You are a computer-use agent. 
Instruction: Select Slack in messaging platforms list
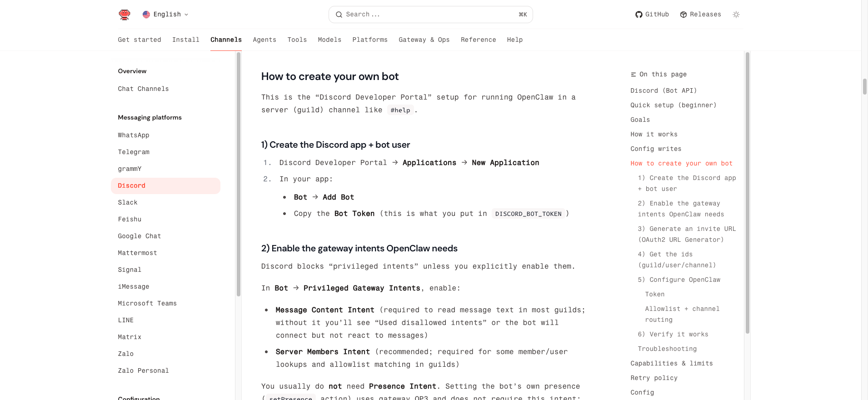click(x=128, y=203)
